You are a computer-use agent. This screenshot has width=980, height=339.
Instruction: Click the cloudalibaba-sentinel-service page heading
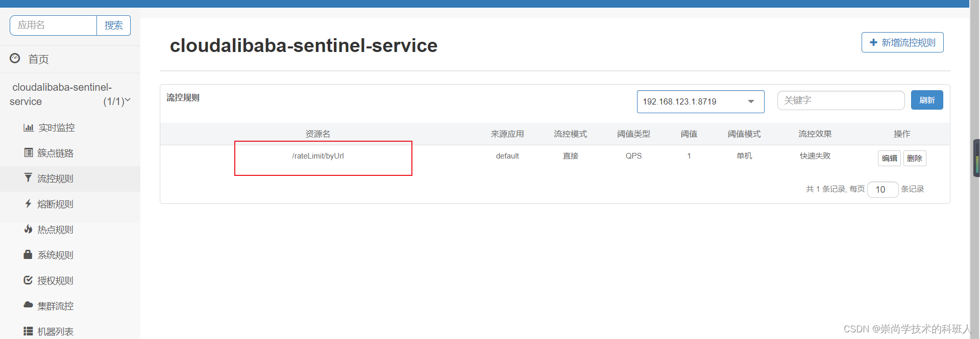point(303,45)
